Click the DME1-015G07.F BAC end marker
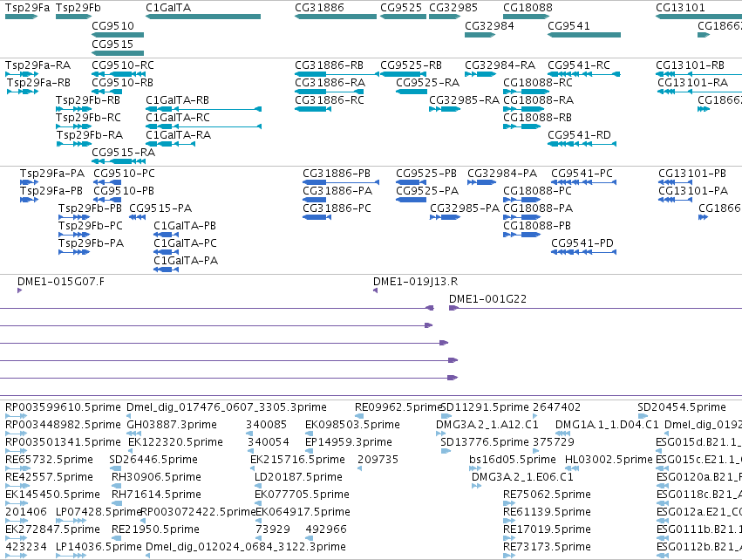 coord(19,290)
